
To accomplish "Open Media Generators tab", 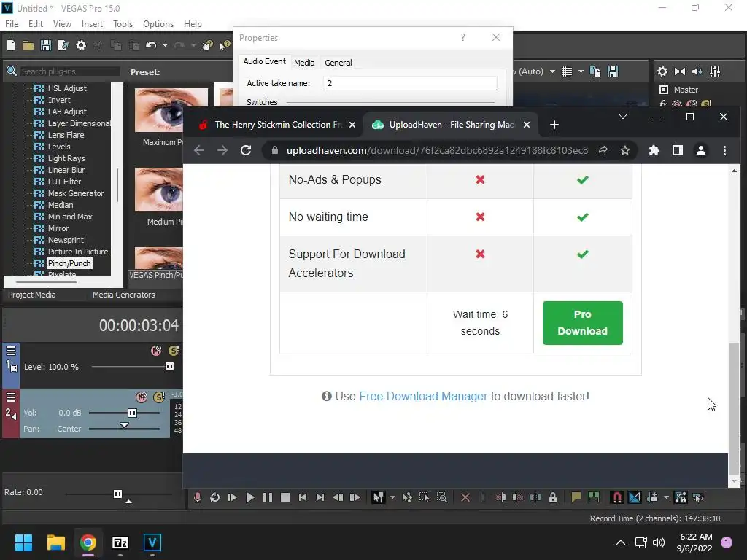I will pos(124,295).
